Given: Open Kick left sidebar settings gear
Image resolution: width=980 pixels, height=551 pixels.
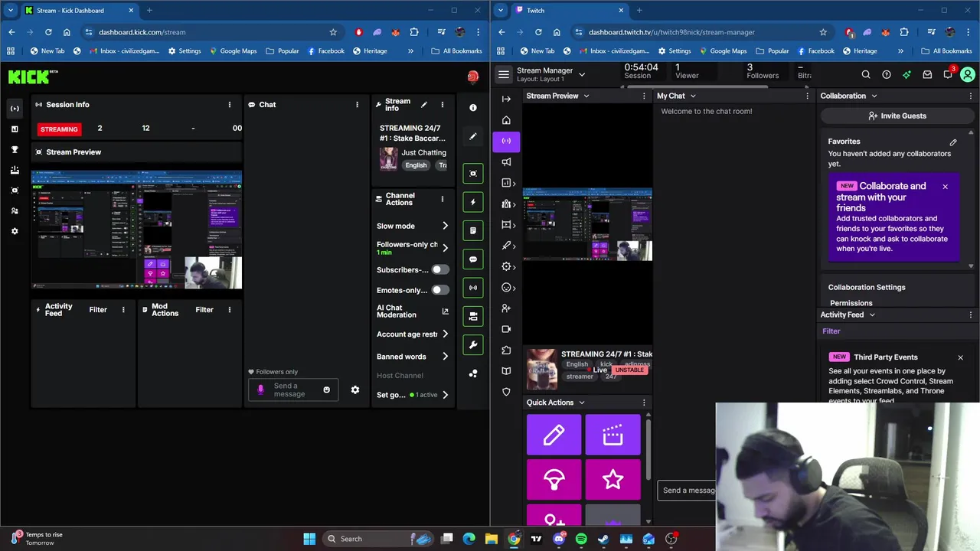Looking at the screenshot, I should click(15, 231).
